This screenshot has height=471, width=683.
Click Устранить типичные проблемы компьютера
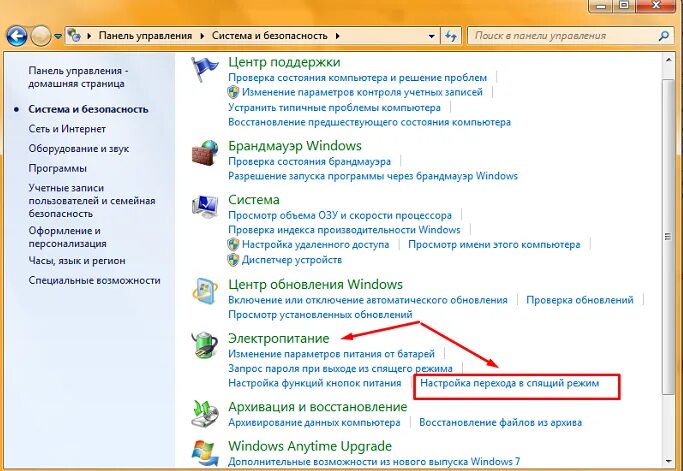[335, 107]
